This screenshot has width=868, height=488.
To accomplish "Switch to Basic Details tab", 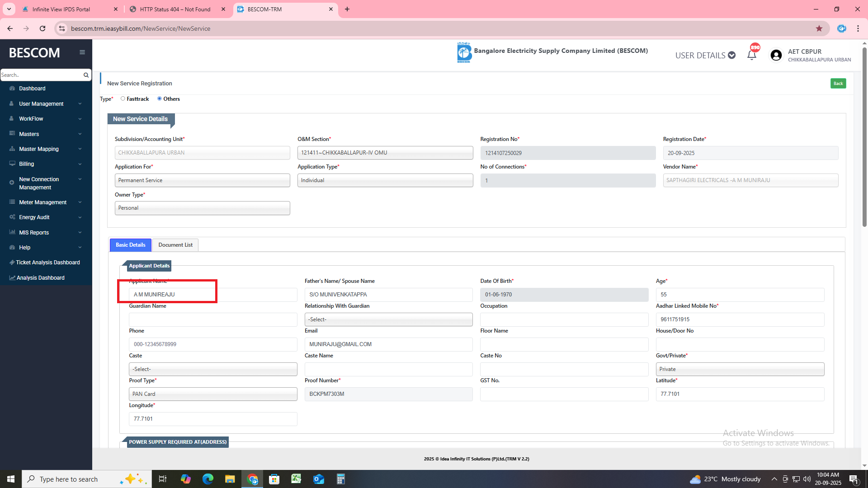I will pos(130,245).
